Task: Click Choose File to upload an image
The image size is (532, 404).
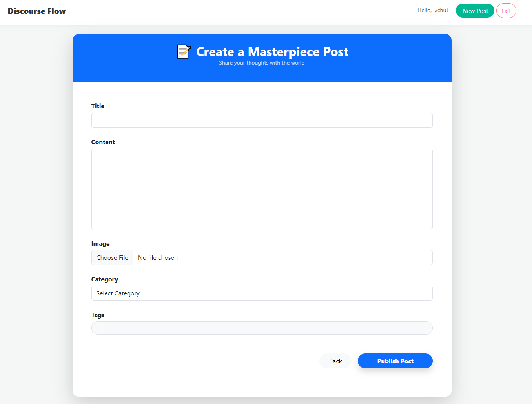Action: click(112, 257)
